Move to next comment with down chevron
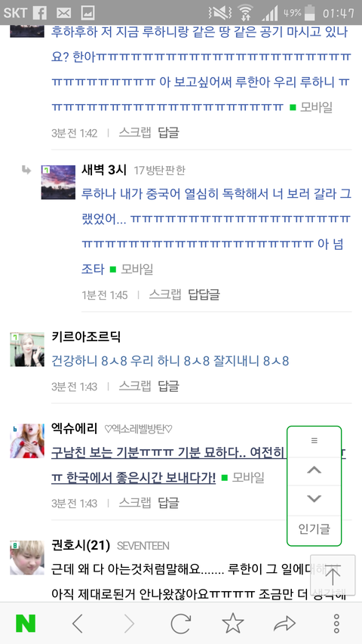The height and width of the screenshot is (644, 362). point(314,500)
